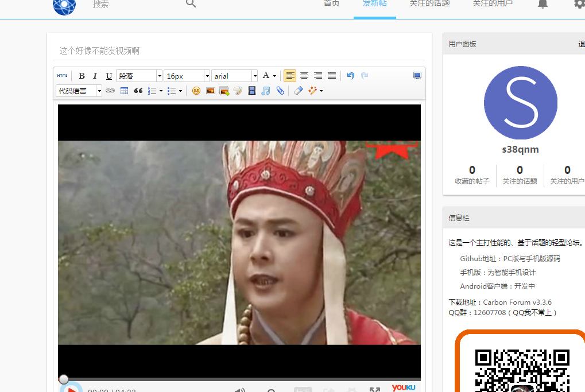
Task: Toggle italic formatting
Action: [x=95, y=76]
